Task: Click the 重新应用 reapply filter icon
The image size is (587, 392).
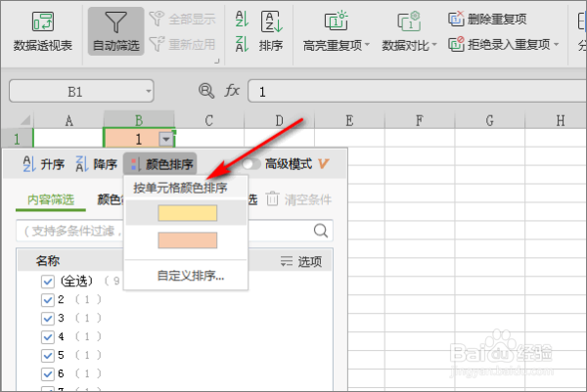Action: coord(158,44)
